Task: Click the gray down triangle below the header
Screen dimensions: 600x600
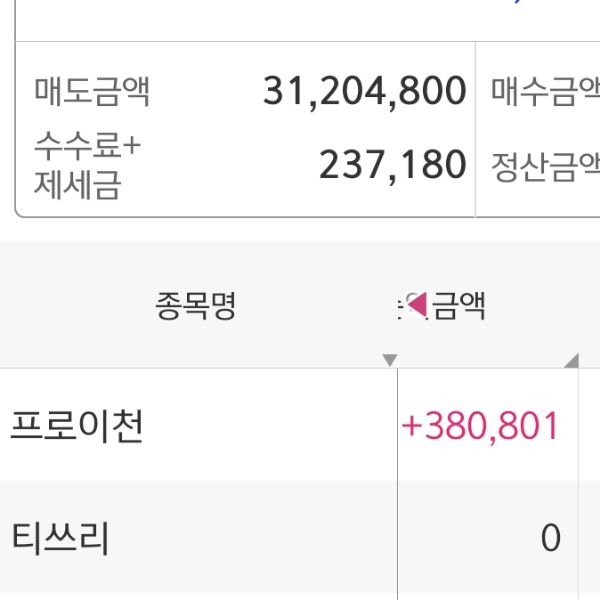Action: (390, 360)
